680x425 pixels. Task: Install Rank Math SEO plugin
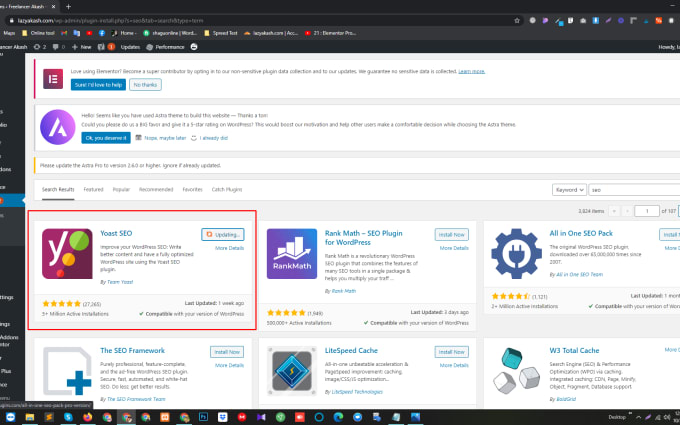(x=452, y=235)
